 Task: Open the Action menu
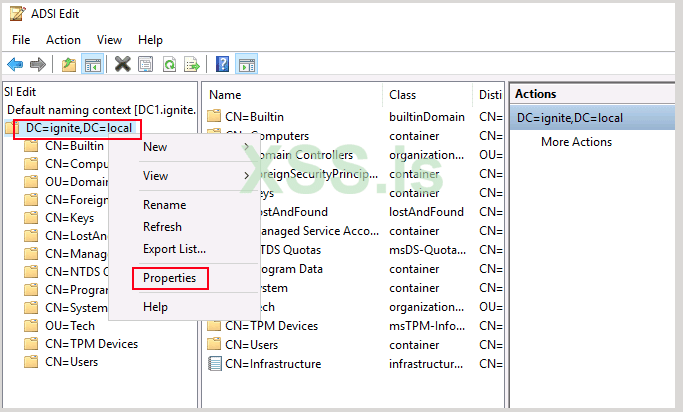coord(63,40)
